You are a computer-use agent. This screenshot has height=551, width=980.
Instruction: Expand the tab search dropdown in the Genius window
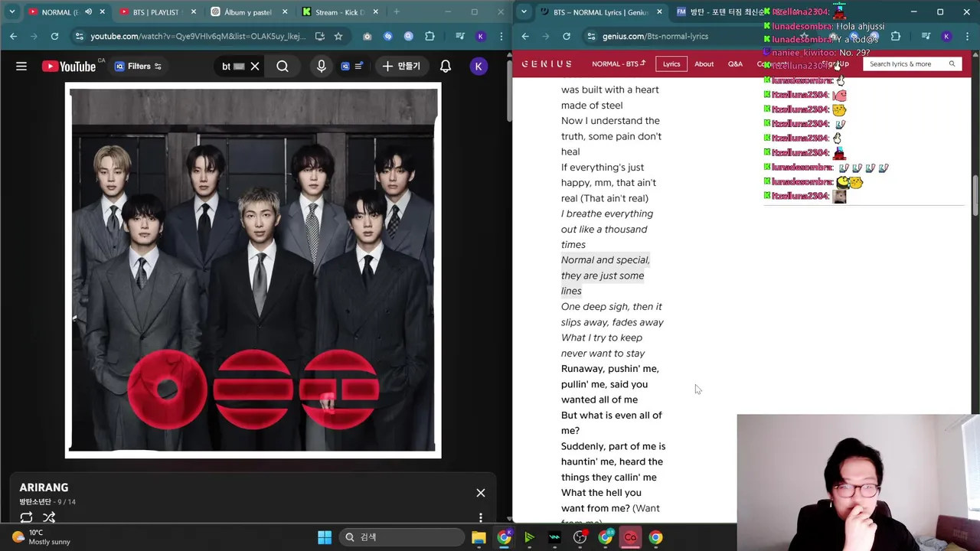[524, 12]
